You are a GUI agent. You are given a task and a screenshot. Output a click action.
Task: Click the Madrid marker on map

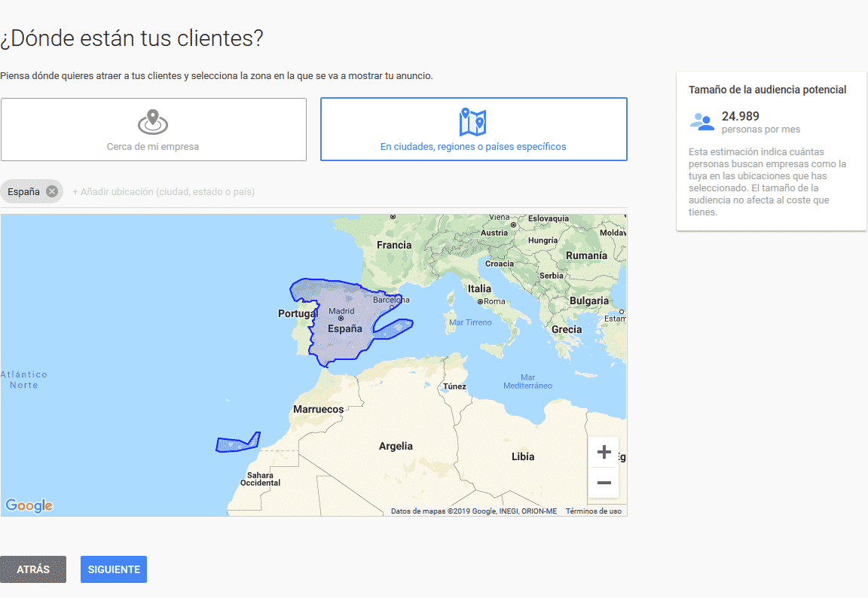(341, 318)
